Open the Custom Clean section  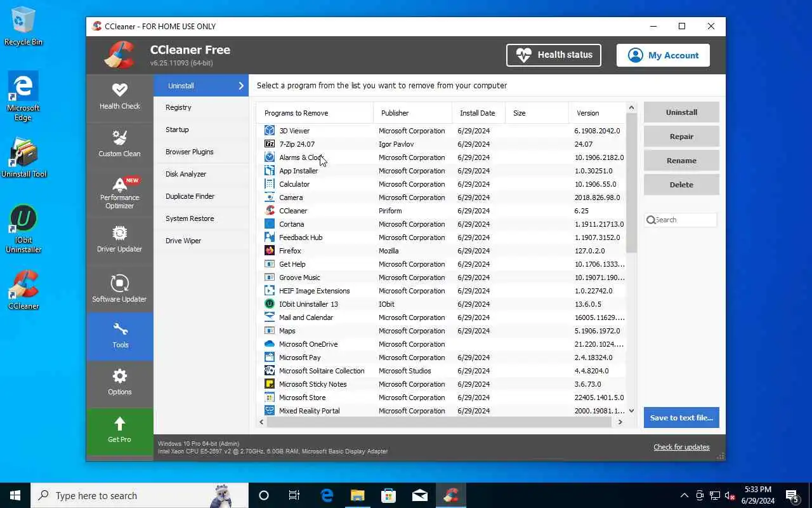119,145
